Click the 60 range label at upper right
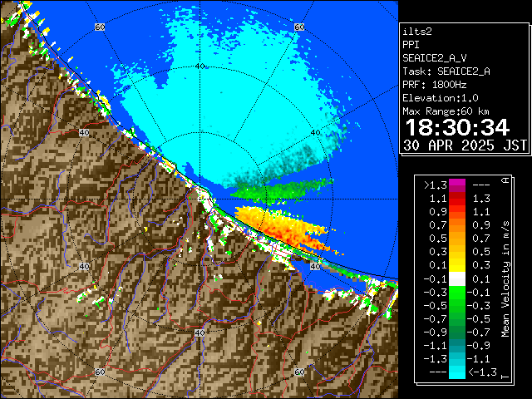The image size is (532, 399). [299, 27]
